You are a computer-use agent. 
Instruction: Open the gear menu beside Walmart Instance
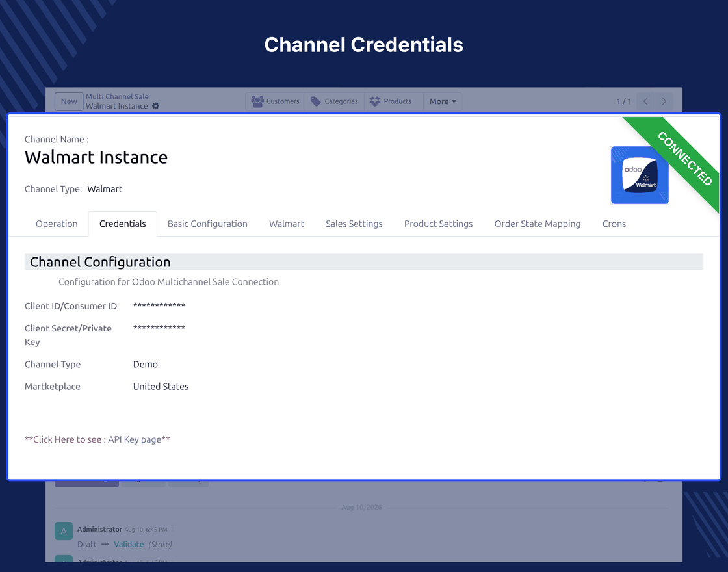[155, 107]
